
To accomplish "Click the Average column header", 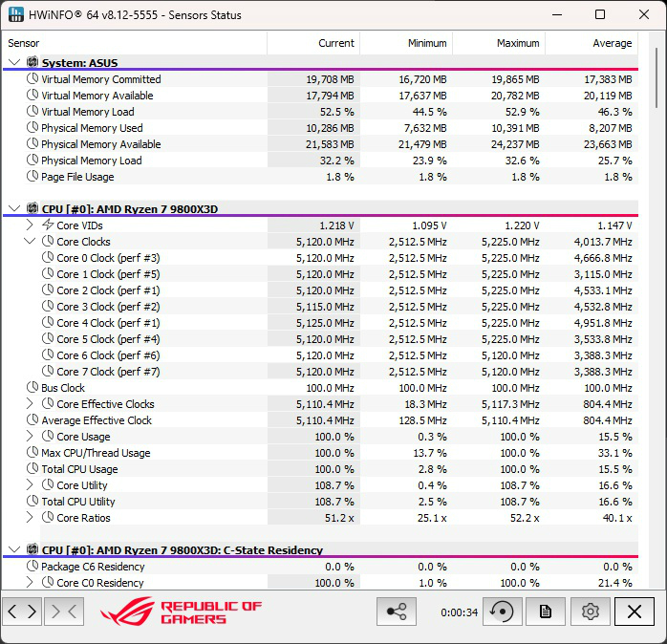I will (592, 43).
